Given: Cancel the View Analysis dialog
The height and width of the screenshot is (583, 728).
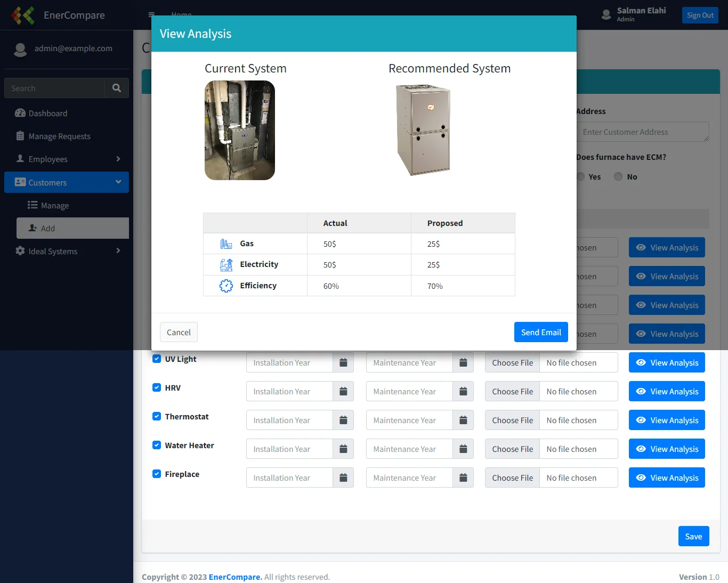Looking at the screenshot, I should point(179,332).
